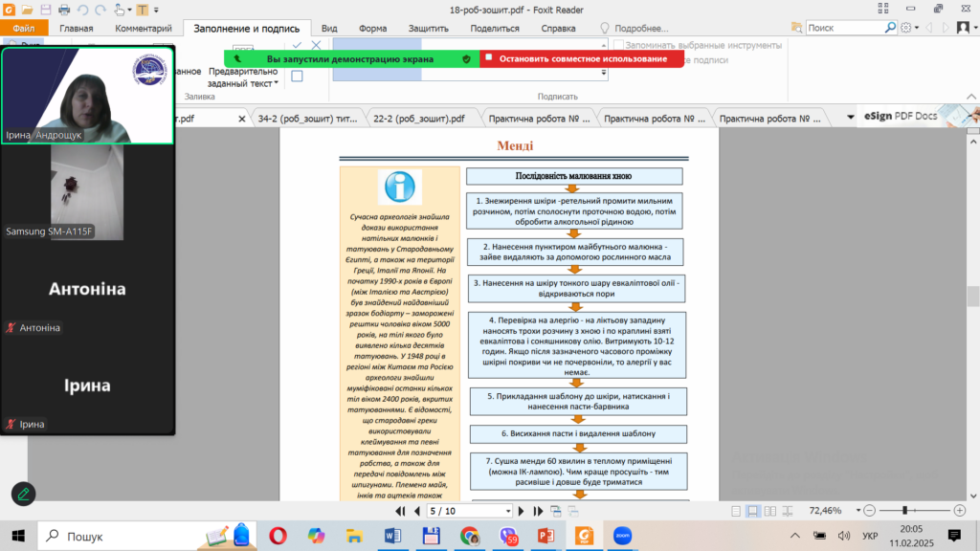
Task: Open PowerPoint from the taskbar
Action: point(546,536)
